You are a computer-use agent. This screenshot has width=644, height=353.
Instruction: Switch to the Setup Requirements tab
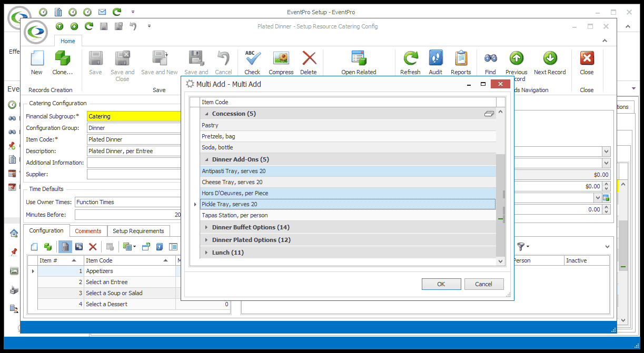pos(138,231)
